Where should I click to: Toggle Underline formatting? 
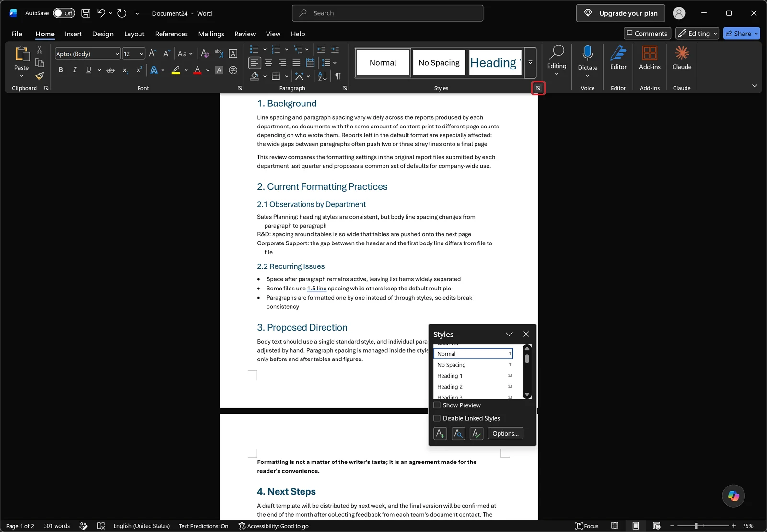[88, 70]
